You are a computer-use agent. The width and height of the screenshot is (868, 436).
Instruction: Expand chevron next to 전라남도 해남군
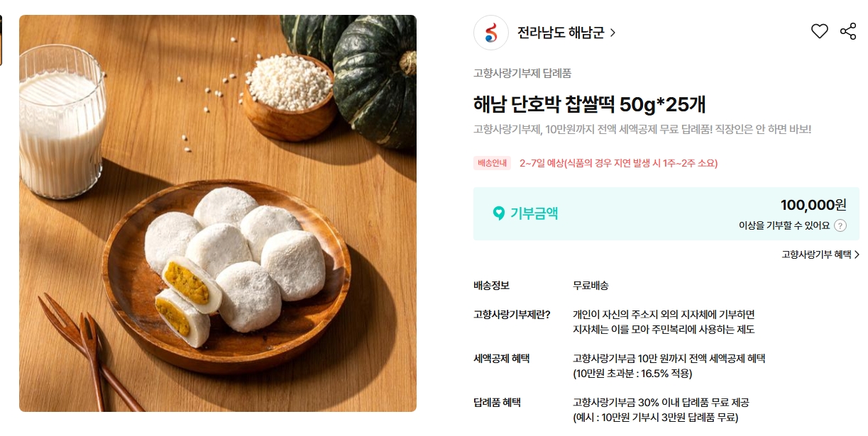click(x=612, y=33)
